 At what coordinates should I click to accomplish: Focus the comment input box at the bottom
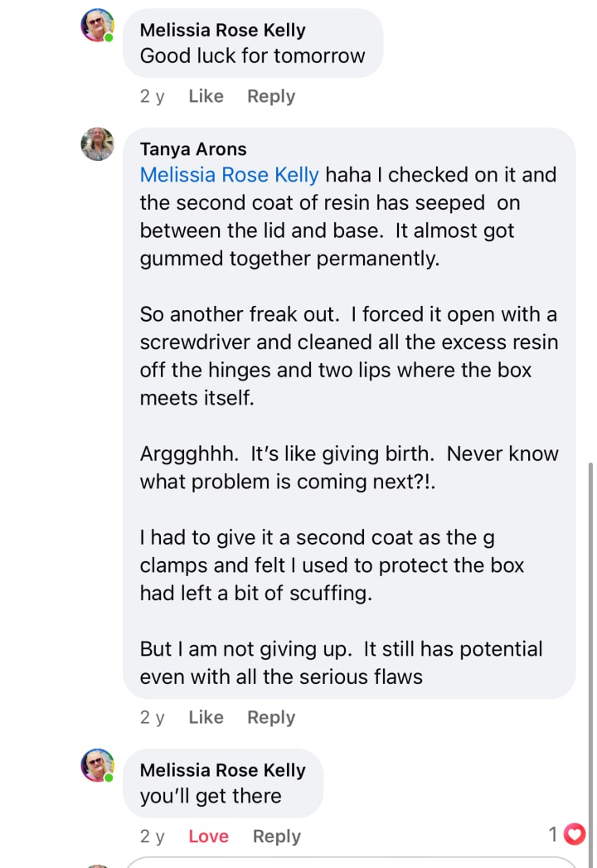point(348,862)
